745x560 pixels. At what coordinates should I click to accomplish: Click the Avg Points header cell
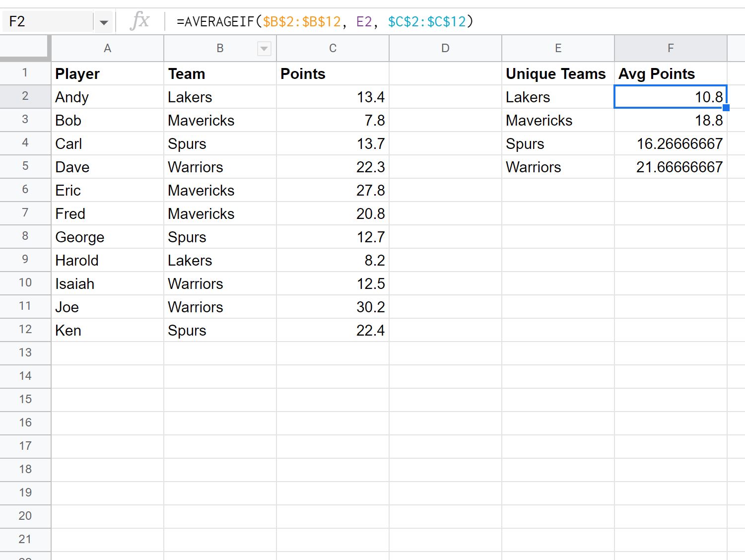click(x=671, y=73)
